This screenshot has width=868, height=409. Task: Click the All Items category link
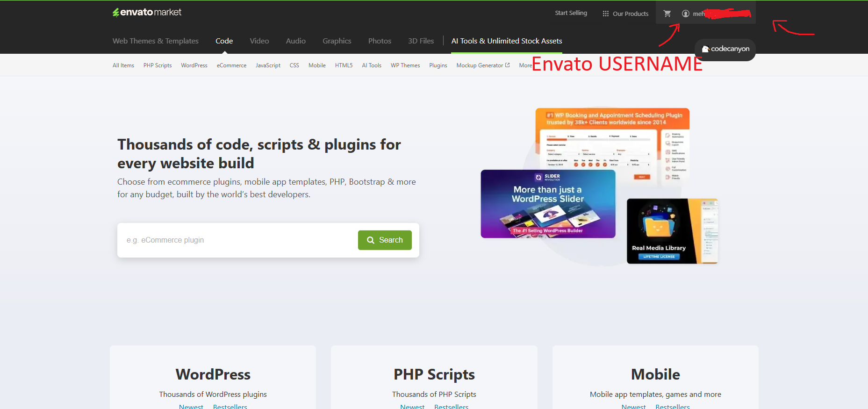coord(123,65)
